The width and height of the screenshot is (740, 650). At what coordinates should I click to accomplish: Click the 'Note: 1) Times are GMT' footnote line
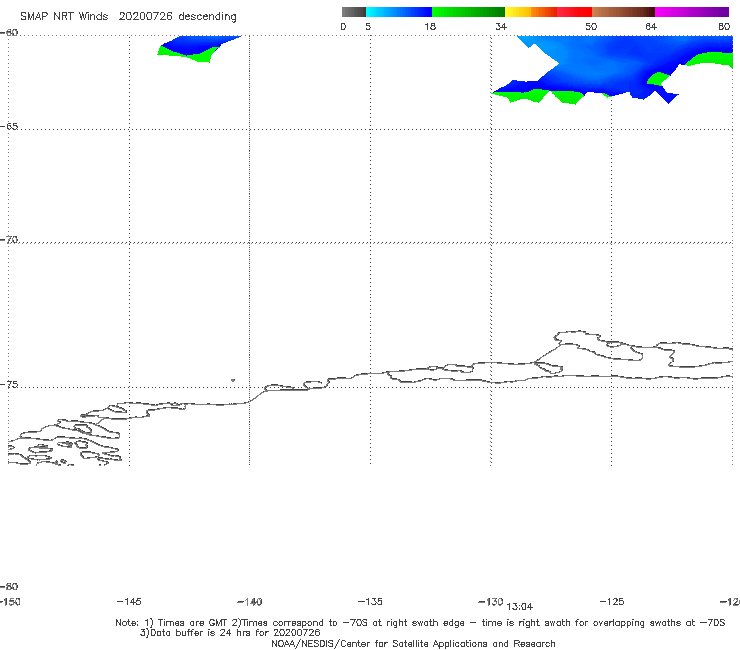420,623
